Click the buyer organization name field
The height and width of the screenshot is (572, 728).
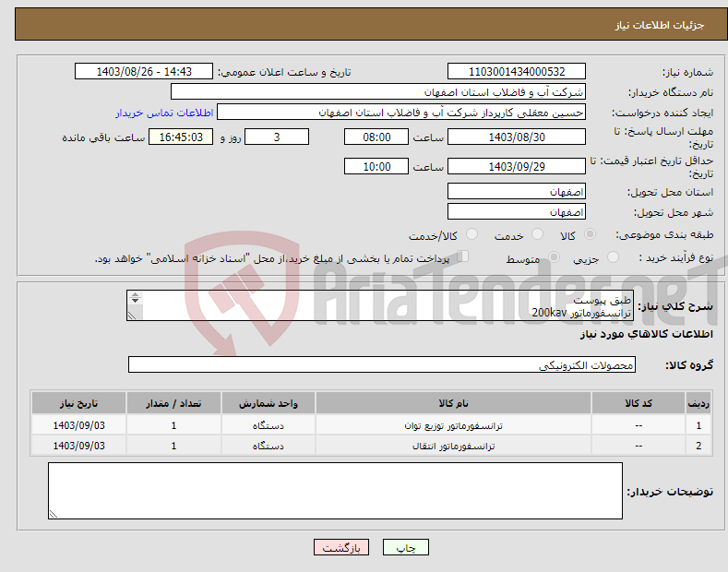coord(378,91)
